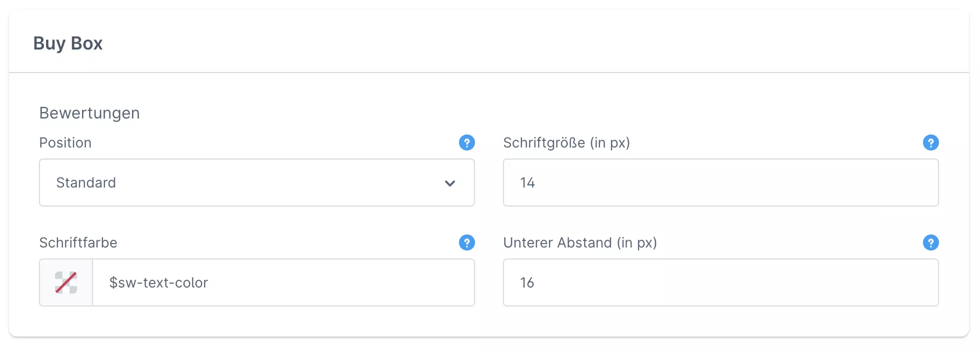Image resolution: width=980 pixels, height=352 pixels.
Task: Click the Bewertungen section heading
Action: coord(89,113)
